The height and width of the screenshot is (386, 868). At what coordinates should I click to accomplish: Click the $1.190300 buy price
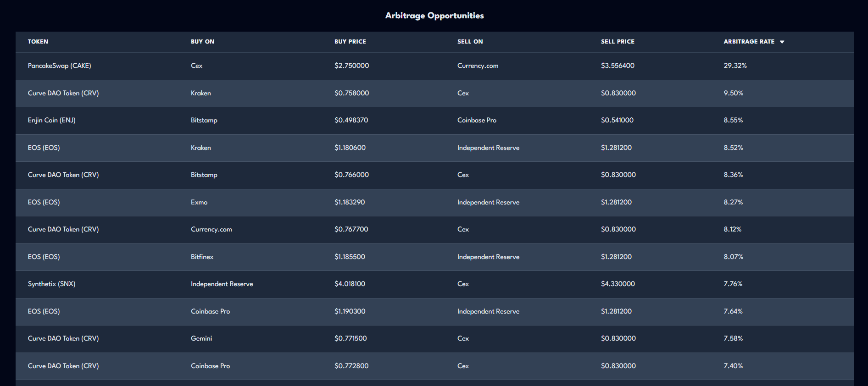coord(350,311)
